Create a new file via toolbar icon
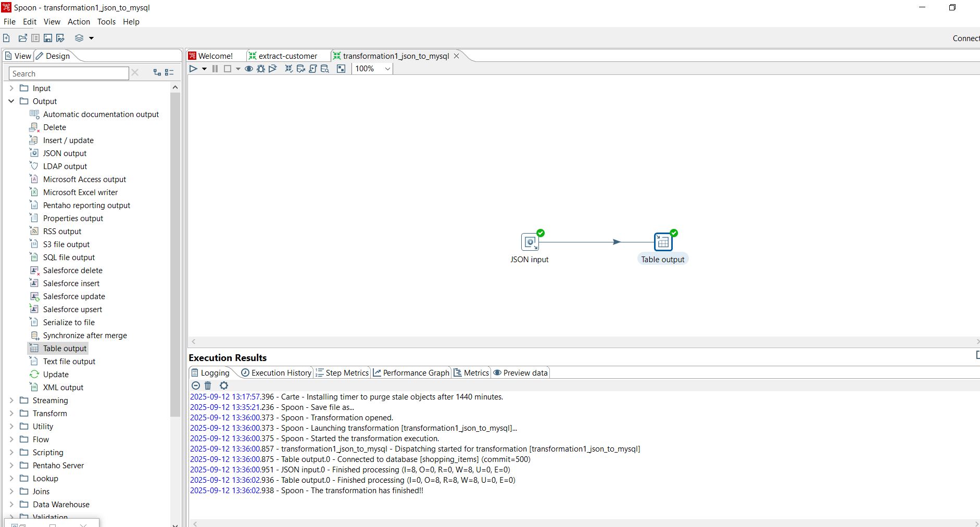This screenshot has width=980, height=527. (x=6, y=38)
